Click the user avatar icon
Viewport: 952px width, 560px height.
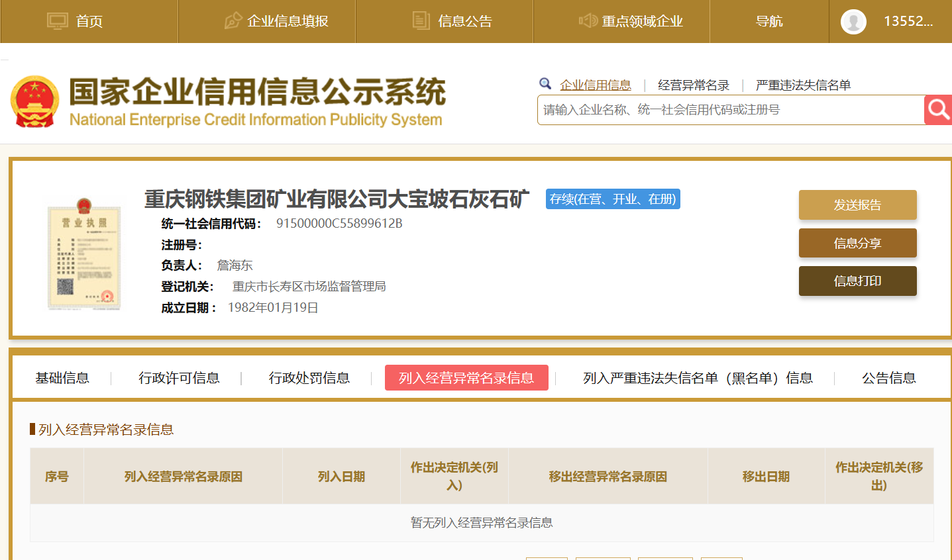(x=853, y=22)
